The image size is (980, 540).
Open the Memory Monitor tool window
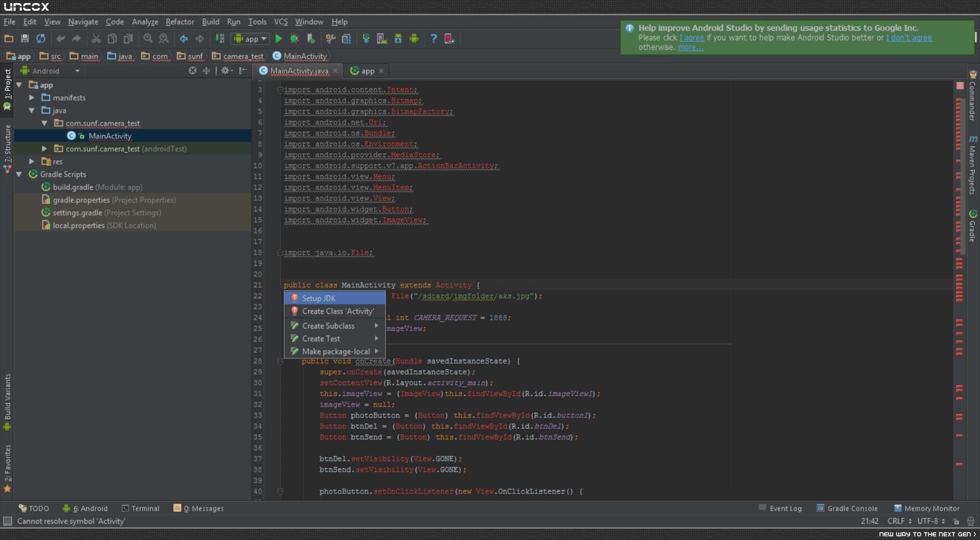[927, 508]
